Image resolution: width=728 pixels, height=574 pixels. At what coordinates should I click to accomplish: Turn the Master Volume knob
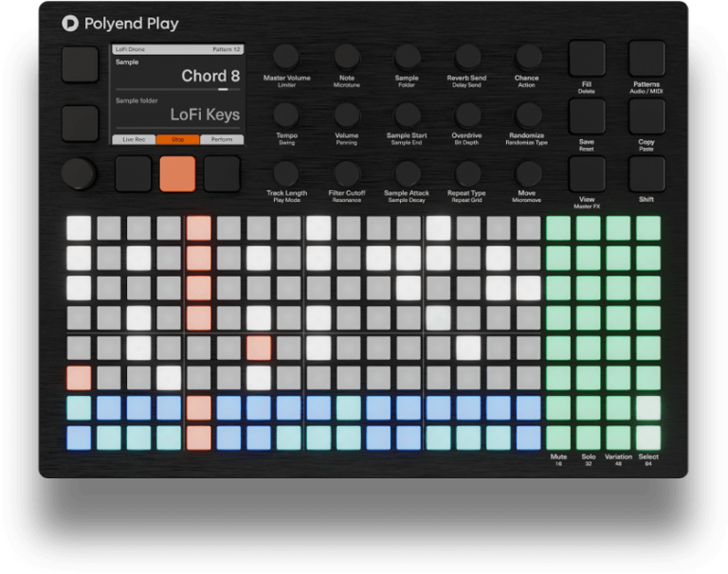[286, 58]
